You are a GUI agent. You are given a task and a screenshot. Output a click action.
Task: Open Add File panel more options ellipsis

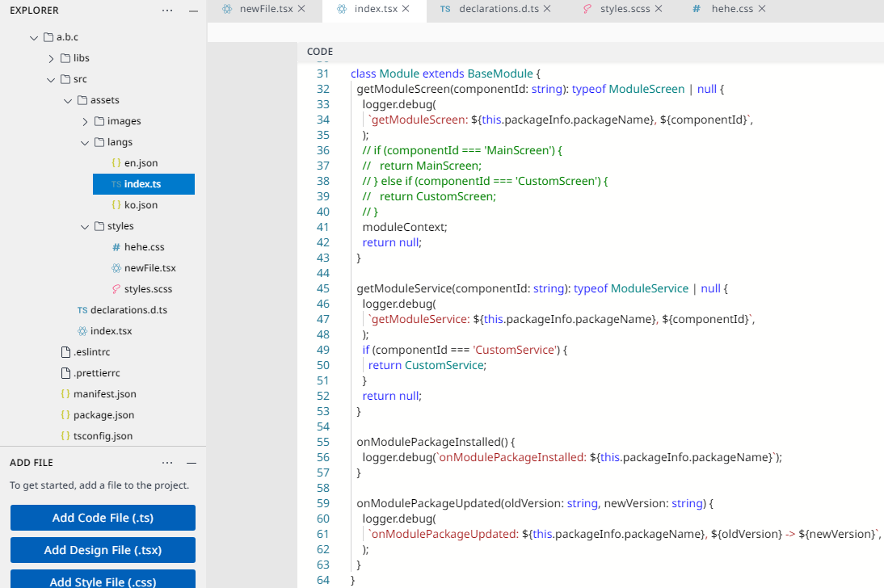tap(167, 463)
